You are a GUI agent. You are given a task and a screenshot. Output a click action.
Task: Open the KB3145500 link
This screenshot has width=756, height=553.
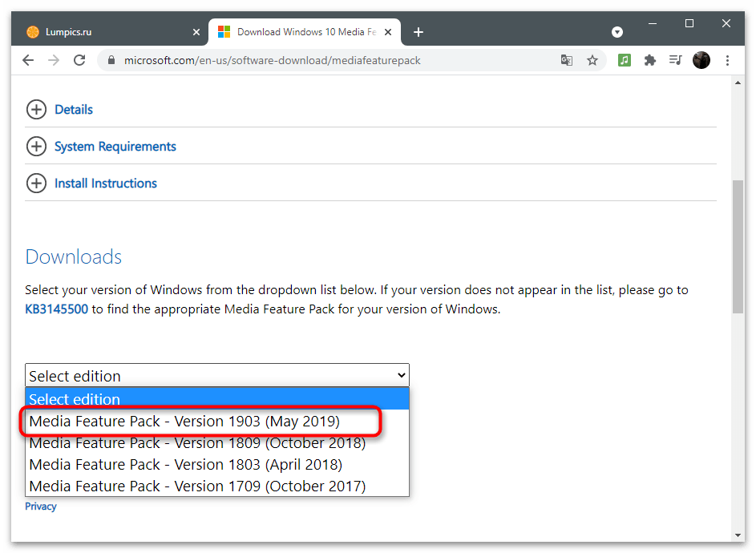tap(56, 309)
